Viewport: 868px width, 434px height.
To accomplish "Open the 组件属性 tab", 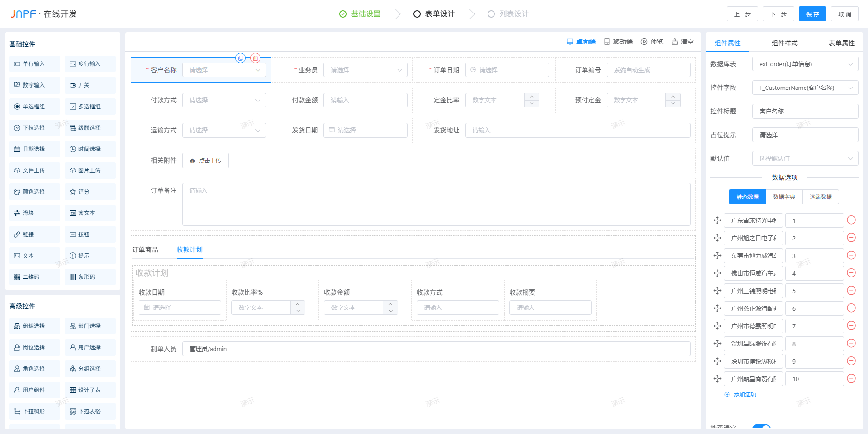I will pos(728,43).
